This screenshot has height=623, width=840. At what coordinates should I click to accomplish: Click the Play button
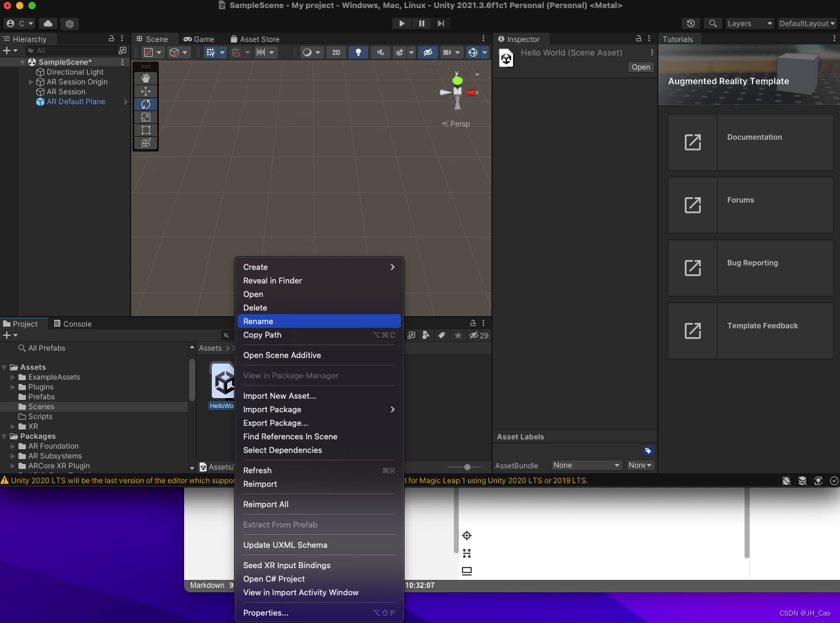402,23
